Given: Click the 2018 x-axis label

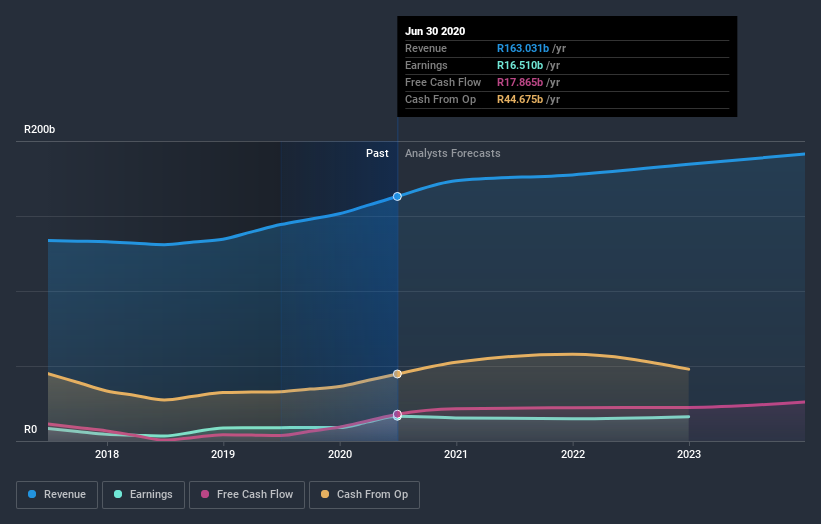Looking at the screenshot, I should click(x=107, y=454).
